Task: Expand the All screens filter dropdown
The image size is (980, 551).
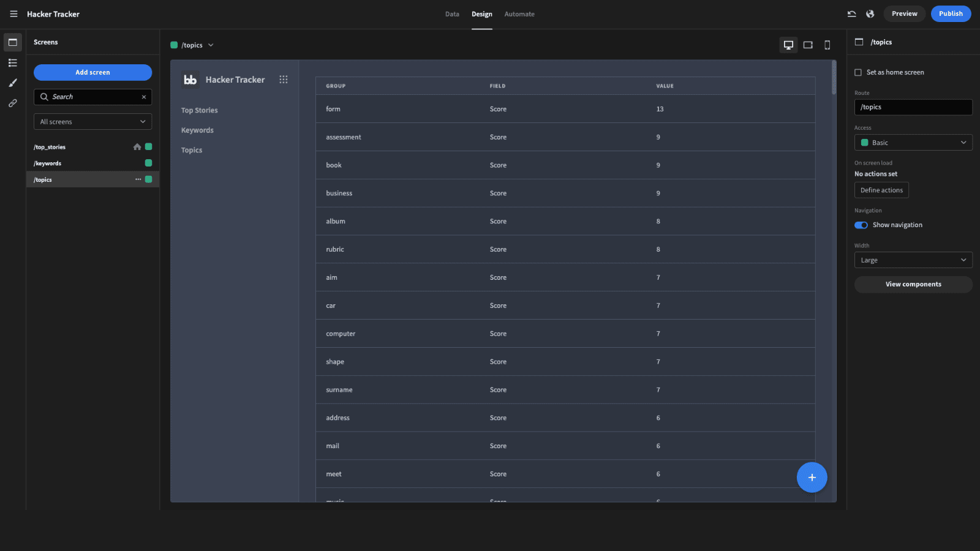Action: pyautogui.click(x=92, y=122)
